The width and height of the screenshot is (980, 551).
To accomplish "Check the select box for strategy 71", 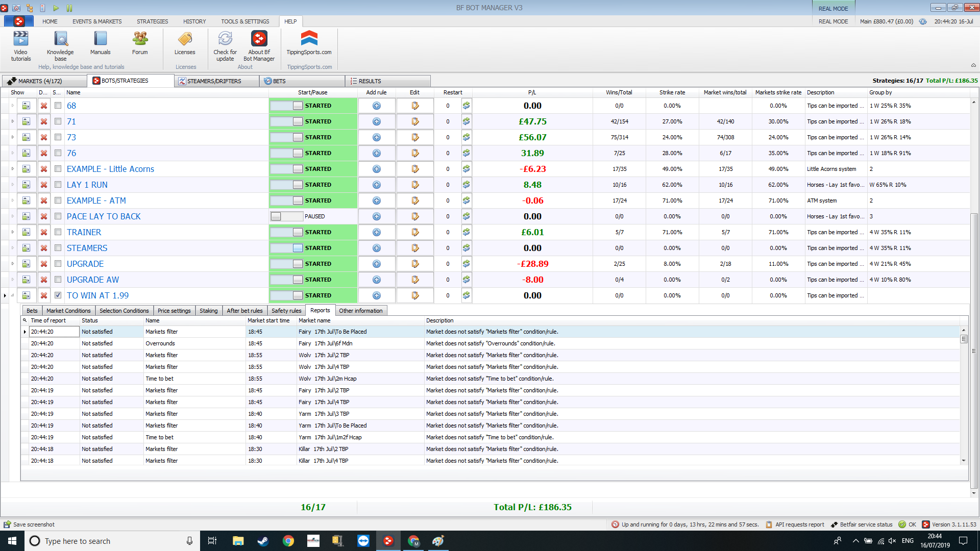I will point(58,121).
